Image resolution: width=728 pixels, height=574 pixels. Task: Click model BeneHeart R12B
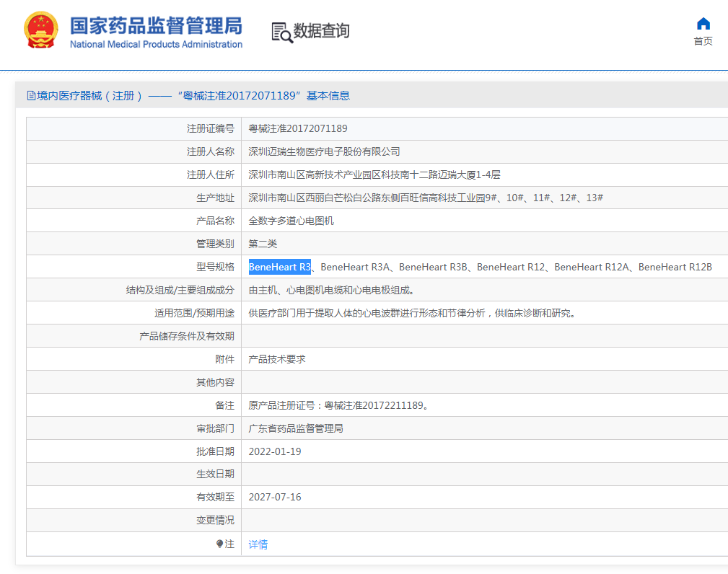675,267
